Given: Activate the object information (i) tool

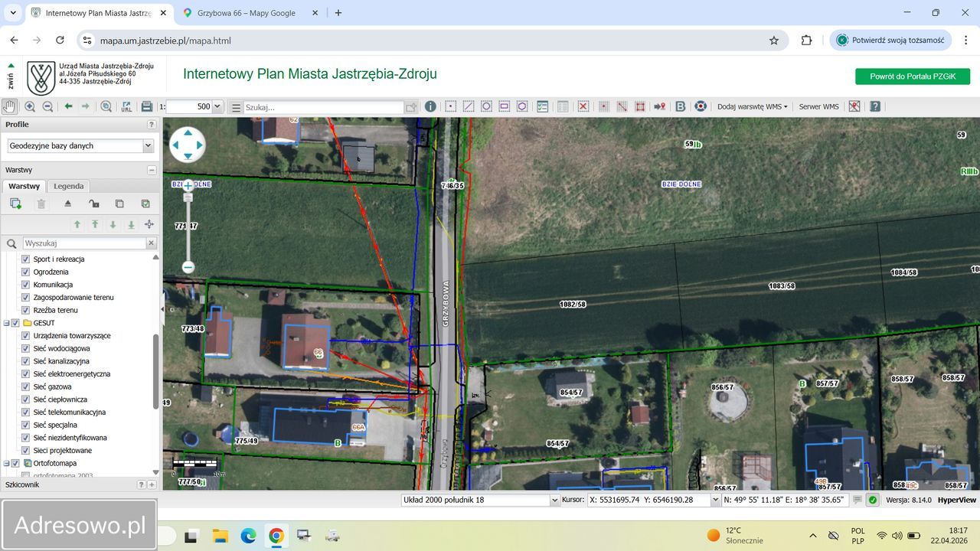Looking at the screenshot, I should pos(430,106).
